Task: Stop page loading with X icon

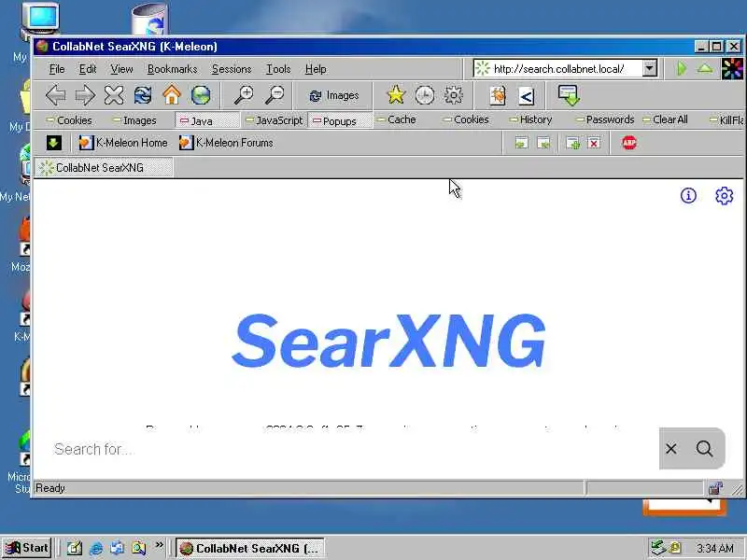Action: coord(114,95)
